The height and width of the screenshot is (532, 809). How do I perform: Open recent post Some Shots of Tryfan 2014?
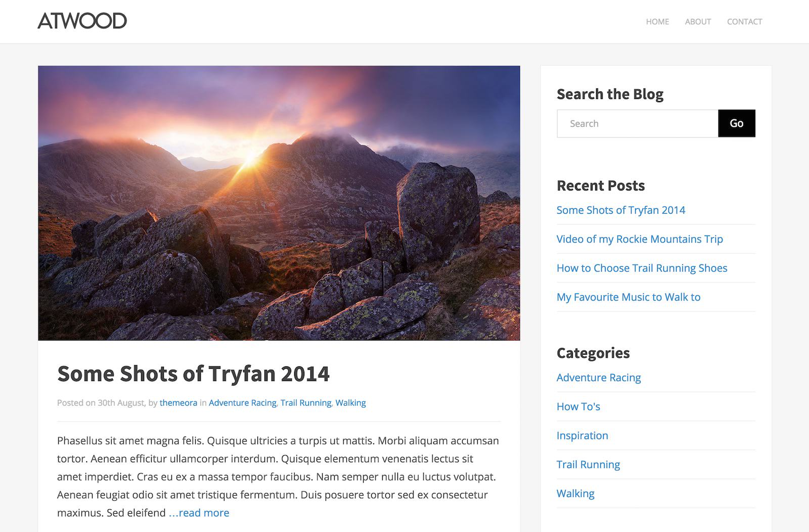click(x=620, y=210)
